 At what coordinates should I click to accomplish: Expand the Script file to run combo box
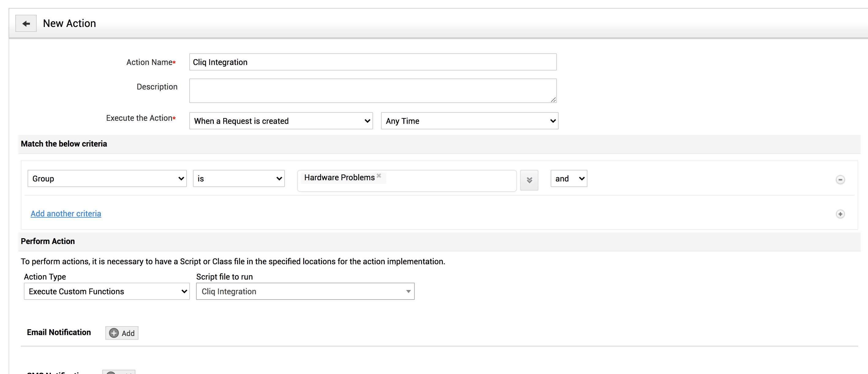coord(305,291)
